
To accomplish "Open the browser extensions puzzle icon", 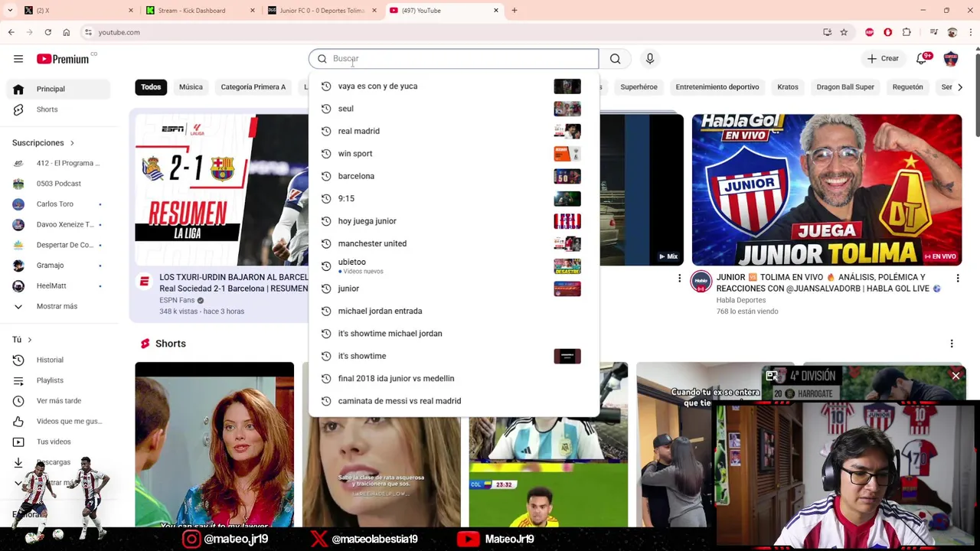I will [906, 32].
